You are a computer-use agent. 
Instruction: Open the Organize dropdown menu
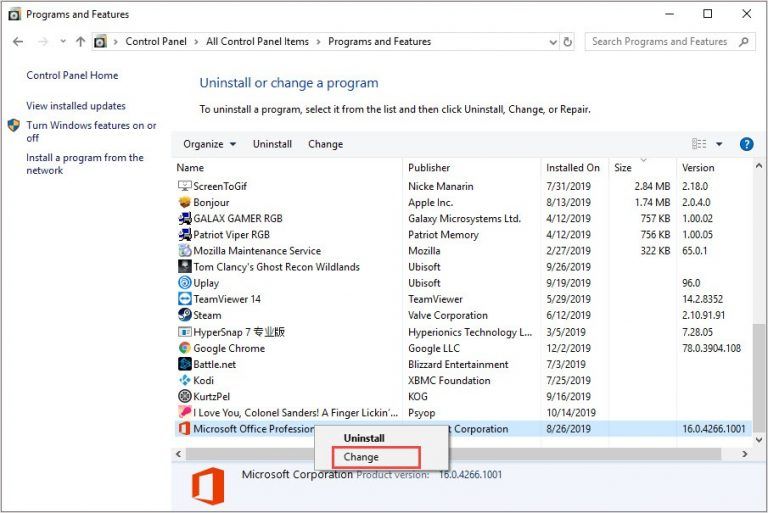point(209,144)
